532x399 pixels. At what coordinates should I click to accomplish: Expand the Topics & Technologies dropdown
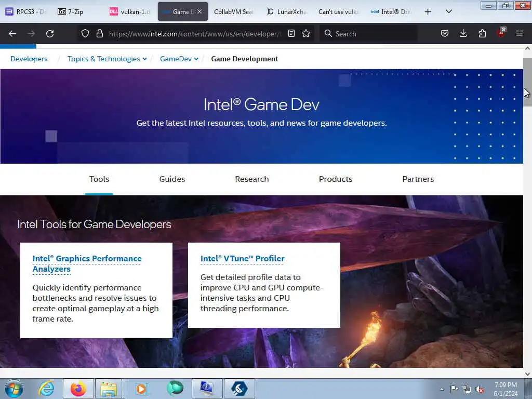click(107, 59)
